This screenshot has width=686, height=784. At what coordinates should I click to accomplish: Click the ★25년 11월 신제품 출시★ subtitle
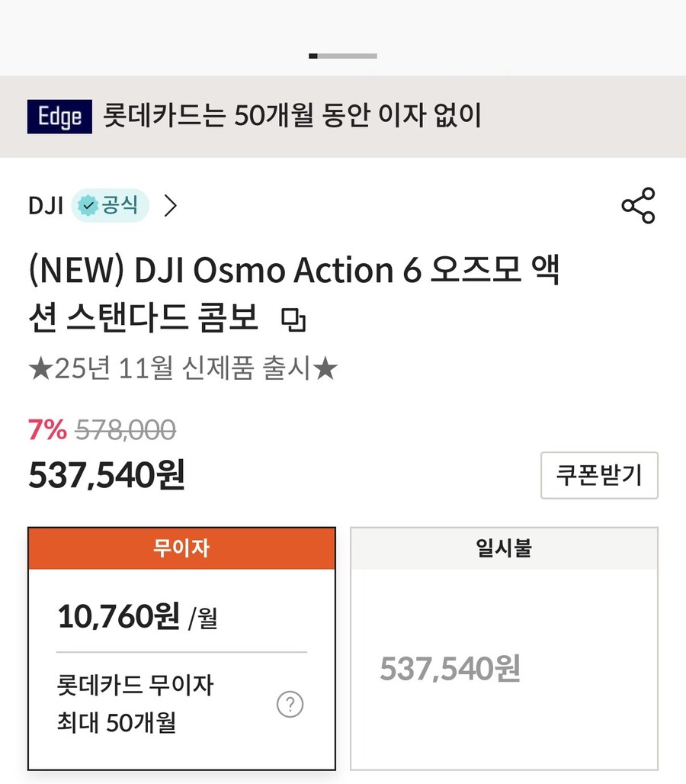click(185, 368)
